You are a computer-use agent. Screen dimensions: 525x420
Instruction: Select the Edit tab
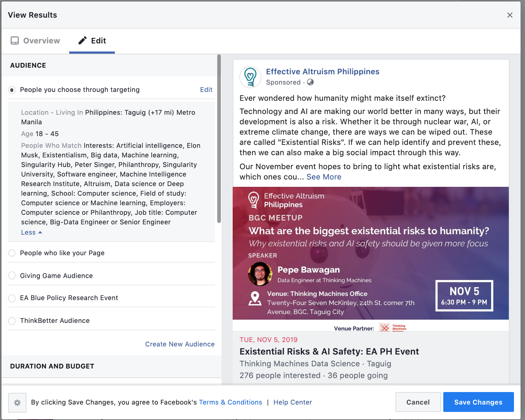pyautogui.click(x=92, y=41)
